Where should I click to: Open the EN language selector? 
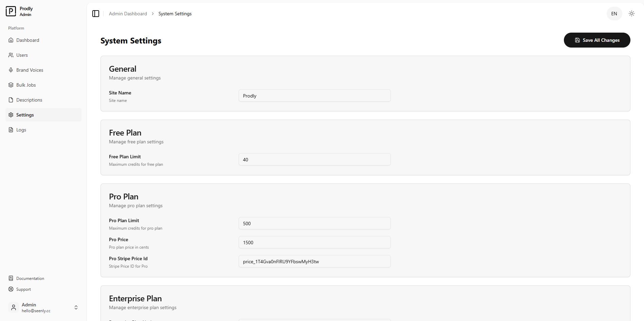(x=614, y=14)
